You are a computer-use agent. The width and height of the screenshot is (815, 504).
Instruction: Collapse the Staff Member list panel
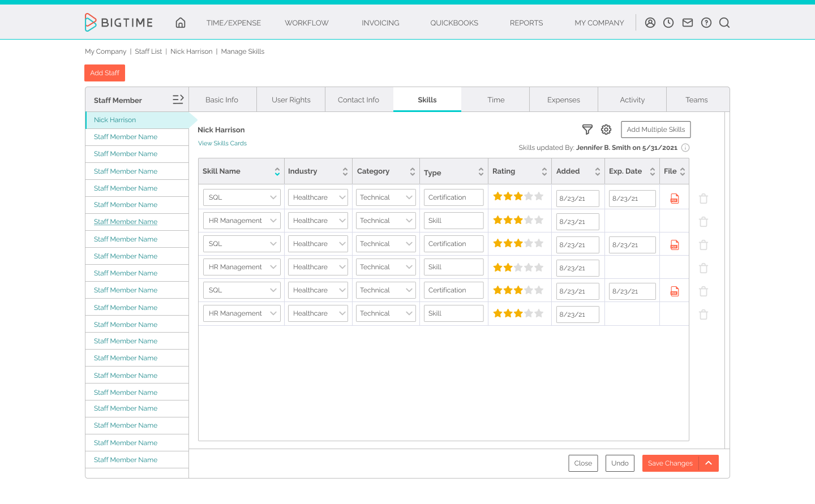pos(178,99)
